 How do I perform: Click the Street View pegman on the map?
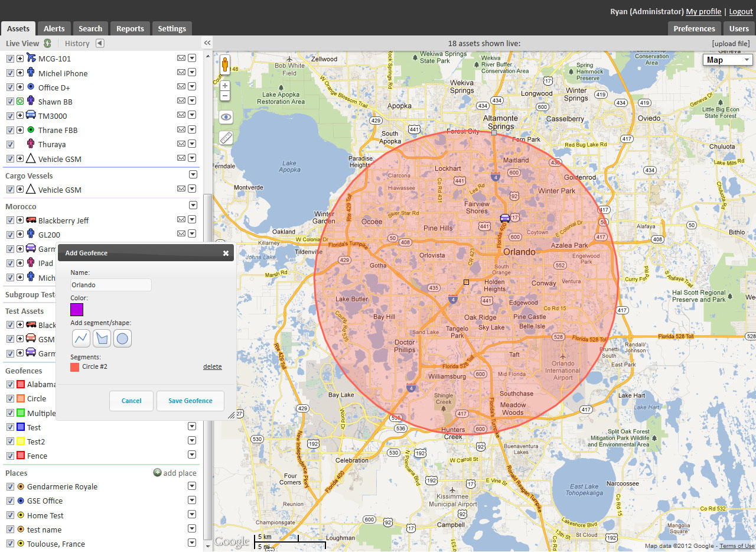click(225, 64)
